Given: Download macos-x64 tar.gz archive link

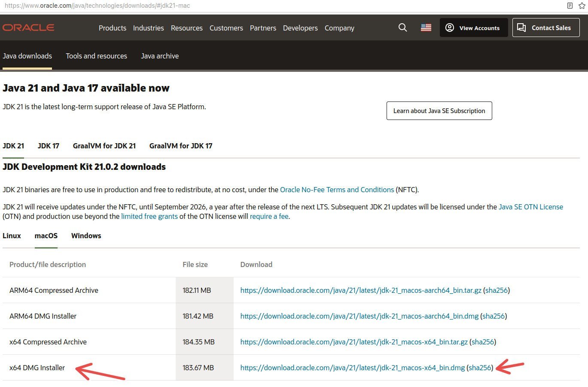Looking at the screenshot, I should click(354, 342).
